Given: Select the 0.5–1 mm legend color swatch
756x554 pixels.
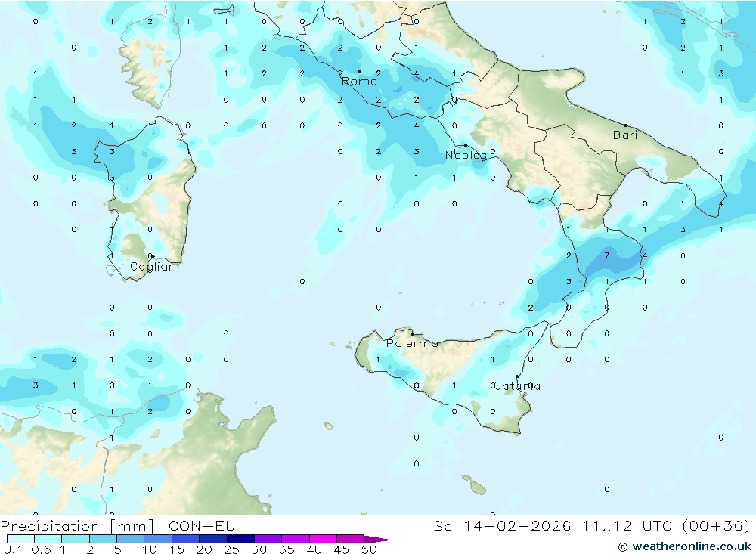Looking at the screenshot, I should click(x=48, y=539).
